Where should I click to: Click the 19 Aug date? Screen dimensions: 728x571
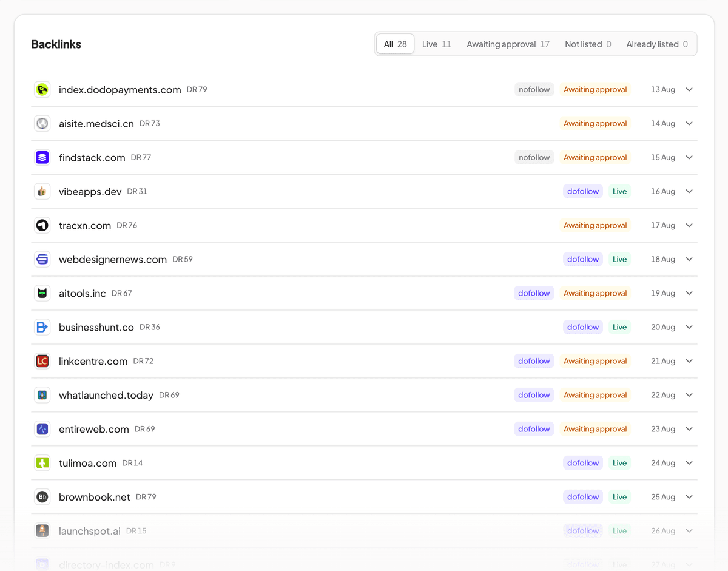[x=663, y=294]
